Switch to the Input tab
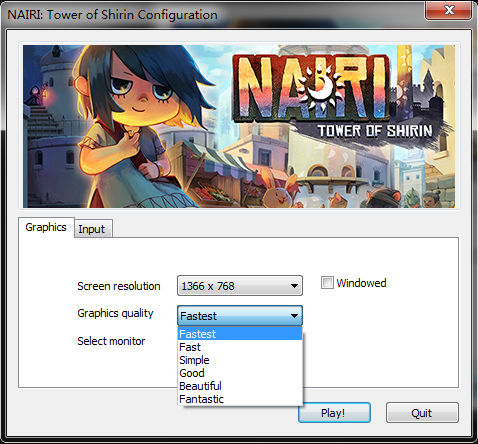Screen dimensions: 478x444 pos(93,229)
